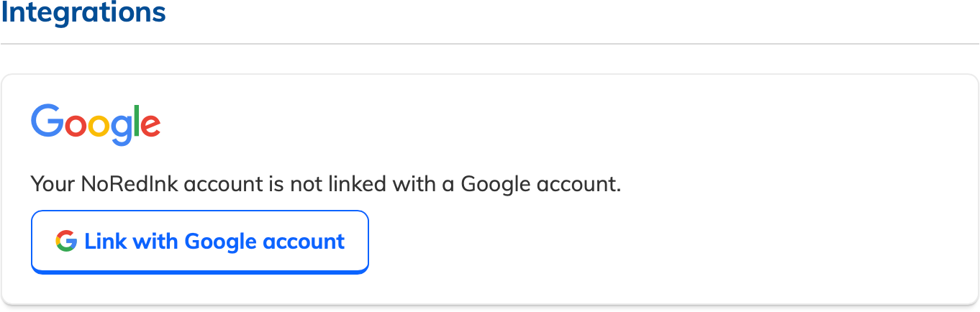Click the large Google logo
The width and height of the screenshot is (980, 312).
coord(96,125)
